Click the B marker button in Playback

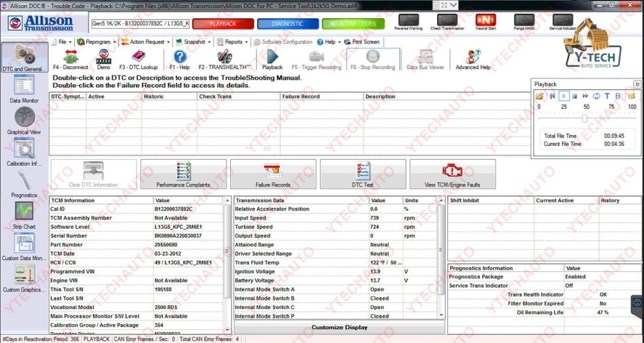(x=618, y=96)
